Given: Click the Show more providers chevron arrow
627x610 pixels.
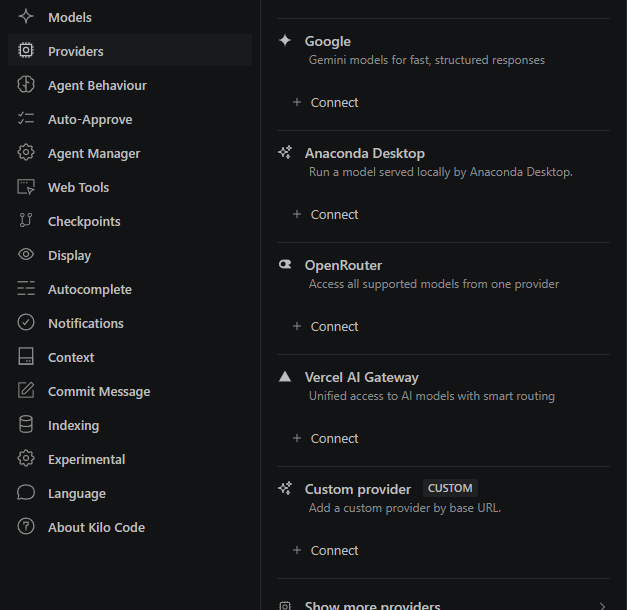Looking at the screenshot, I should [602, 606].
